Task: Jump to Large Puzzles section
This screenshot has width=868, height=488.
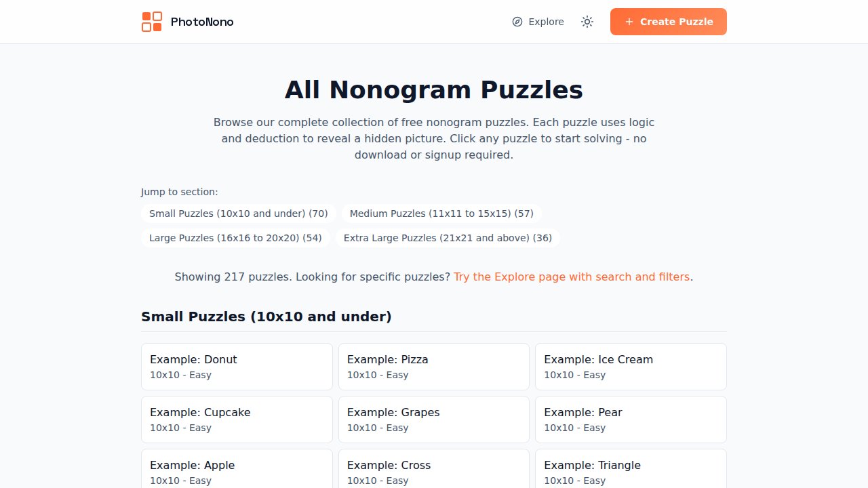Action: pyautogui.click(x=235, y=238)
